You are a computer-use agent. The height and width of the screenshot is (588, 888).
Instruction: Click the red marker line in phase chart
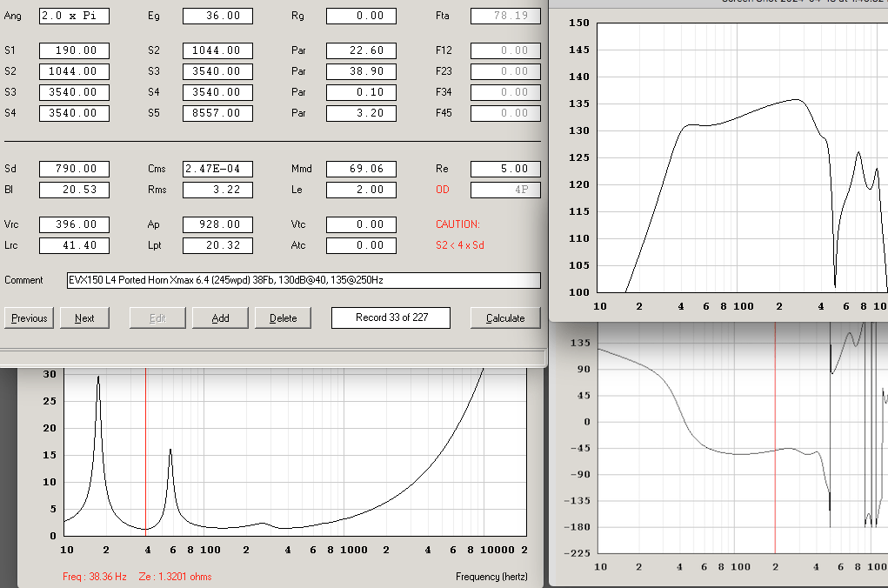click(775, 439)
